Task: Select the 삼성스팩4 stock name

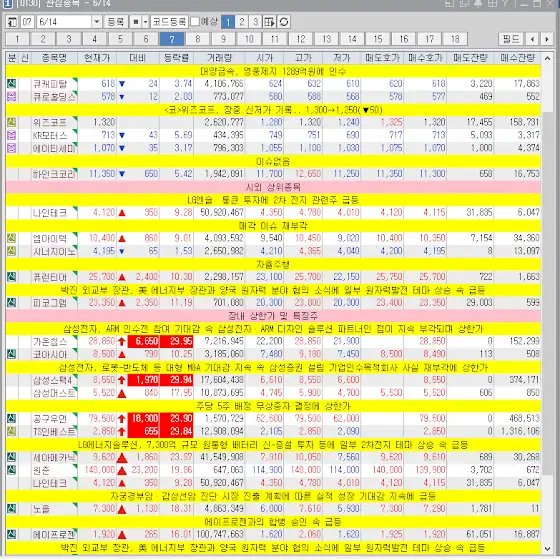Action: [52, 380]
